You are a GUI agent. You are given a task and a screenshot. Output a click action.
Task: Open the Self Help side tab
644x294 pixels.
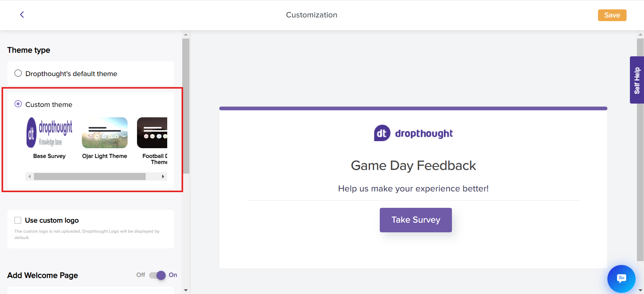(637, 80)
